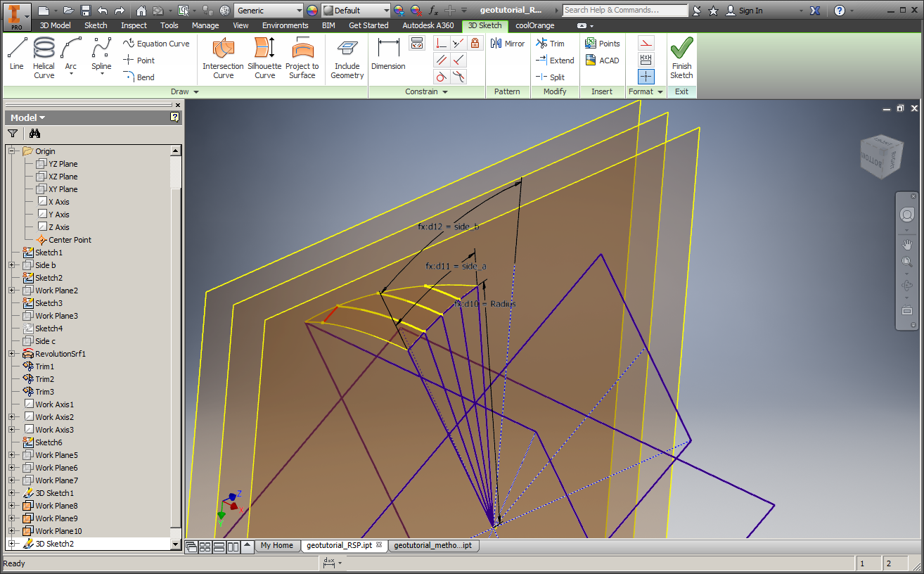Open the fx Parameters icon

click(x=434, y=11)
